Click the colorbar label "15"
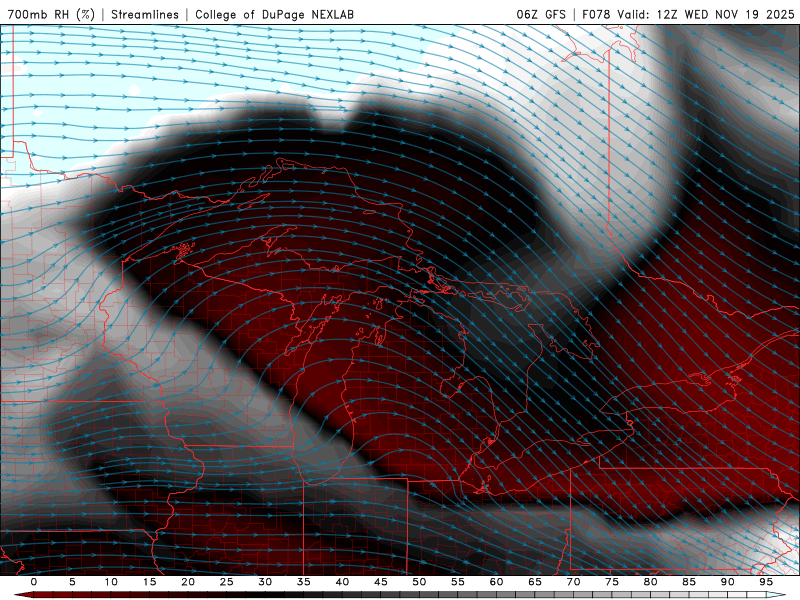The width and height of the screenshot is (800, 600). 149,582
